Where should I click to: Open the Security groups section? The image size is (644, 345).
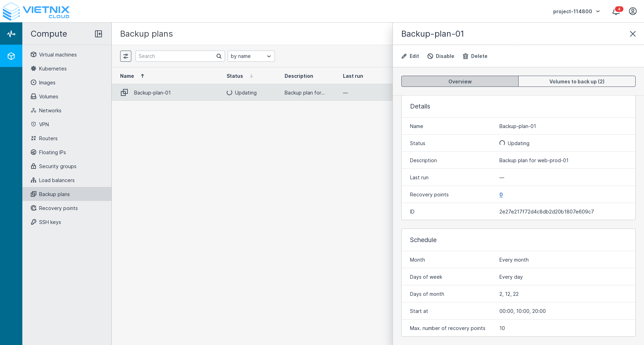pos(57,166)
